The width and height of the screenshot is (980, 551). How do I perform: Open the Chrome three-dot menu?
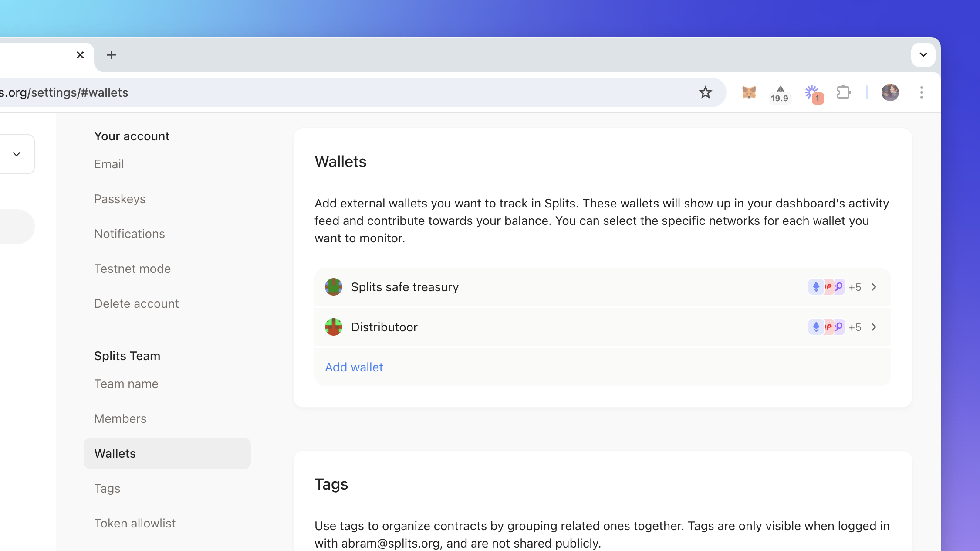tap(921, 92)
